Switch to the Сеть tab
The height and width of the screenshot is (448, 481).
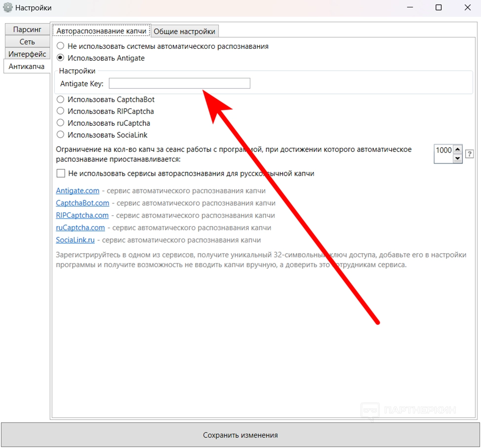pos(27,41)
